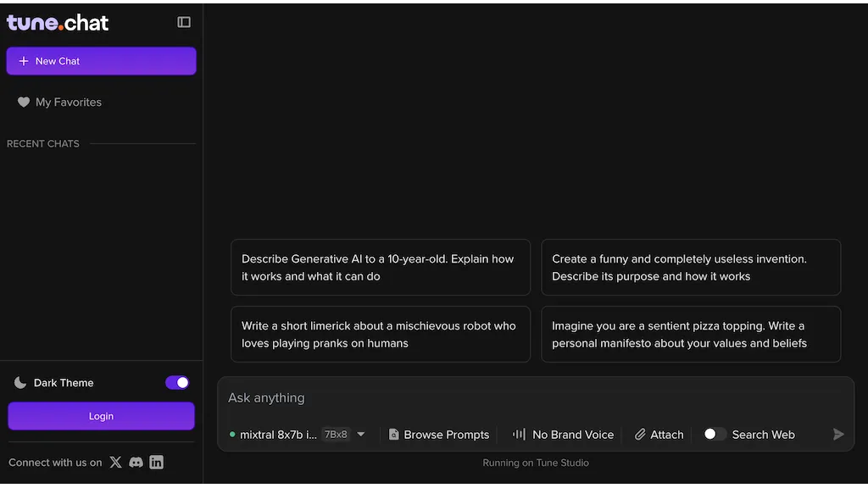The height and width of the screenshot is (488, 868).
Task: Click the heart icon beside My Favorites
Action: coord(23,102)
